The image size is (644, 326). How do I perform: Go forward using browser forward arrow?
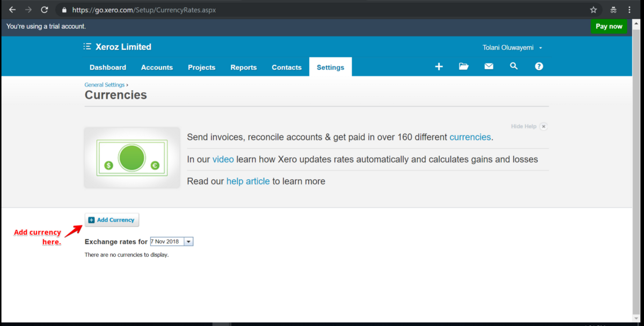coord(28,10)
